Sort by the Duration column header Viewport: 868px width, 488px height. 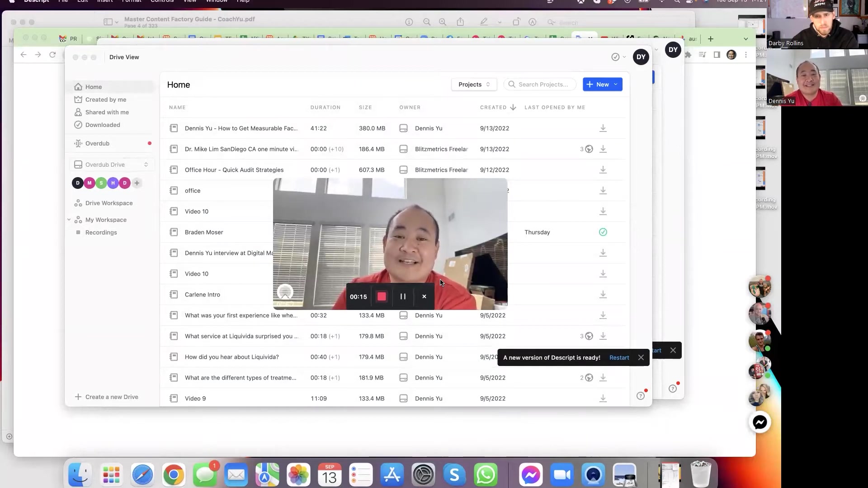[x=325, y=108]
